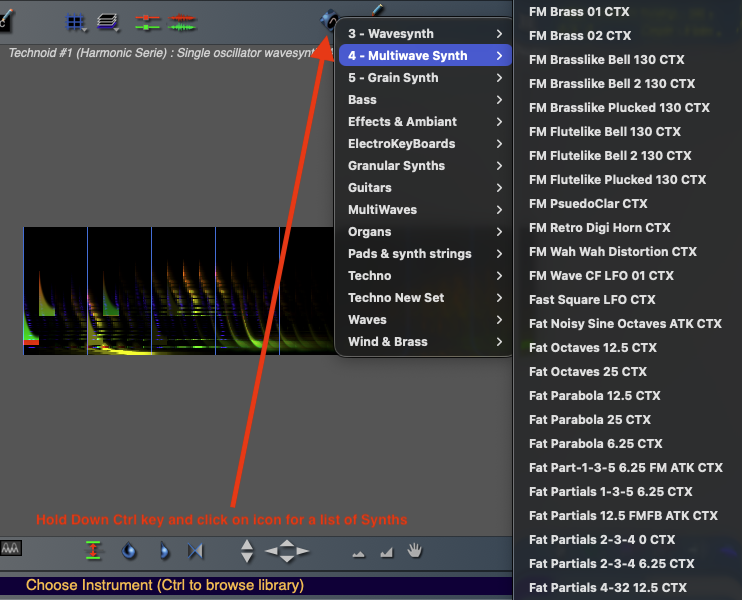
Task: Click the blue water drop icon
Action: [x=129, y=551]
